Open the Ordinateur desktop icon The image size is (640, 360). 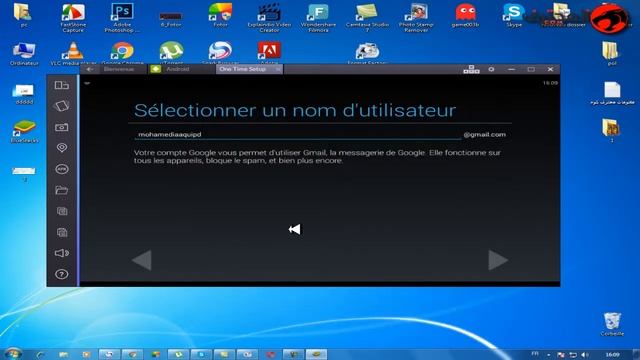click(x=24, y=53)
